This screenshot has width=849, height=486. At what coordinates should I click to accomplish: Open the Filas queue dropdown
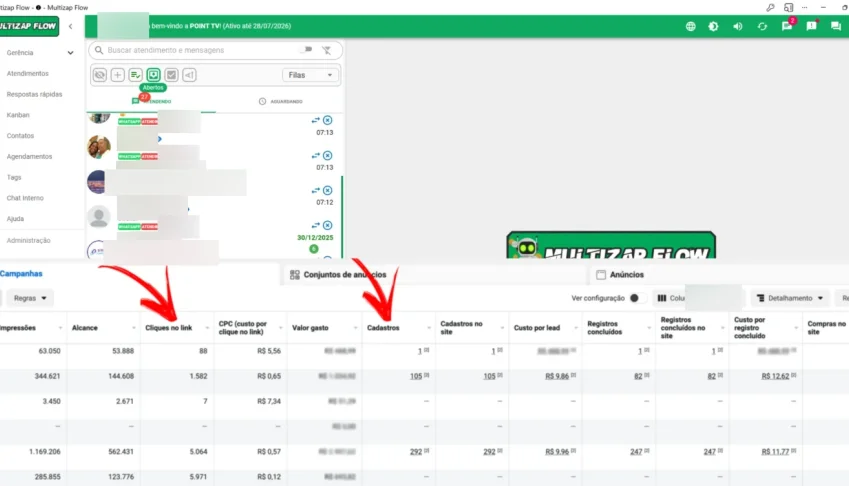click(x=310, y=75)
